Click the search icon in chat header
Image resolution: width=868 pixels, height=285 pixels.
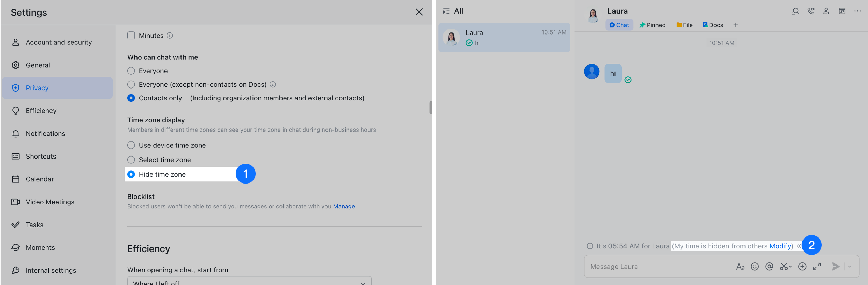tap(795, 11)
